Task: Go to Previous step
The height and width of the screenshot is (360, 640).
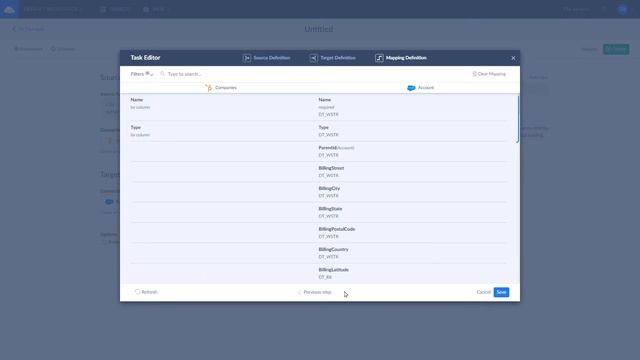Action: click(314, 292)
